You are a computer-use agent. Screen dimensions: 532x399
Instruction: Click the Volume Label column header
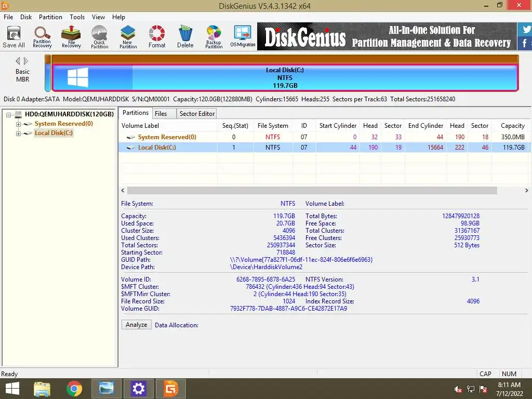coord(168,126)
